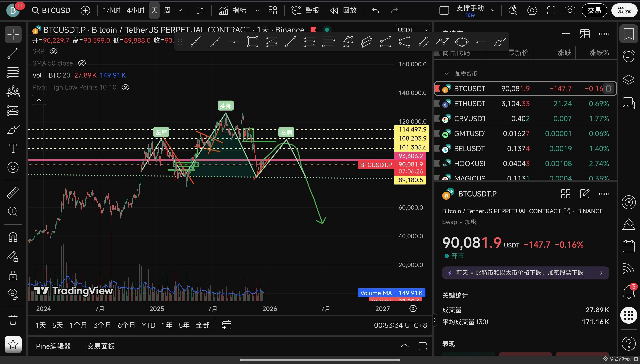Collapse the chart indicator legend

(39, 100)
